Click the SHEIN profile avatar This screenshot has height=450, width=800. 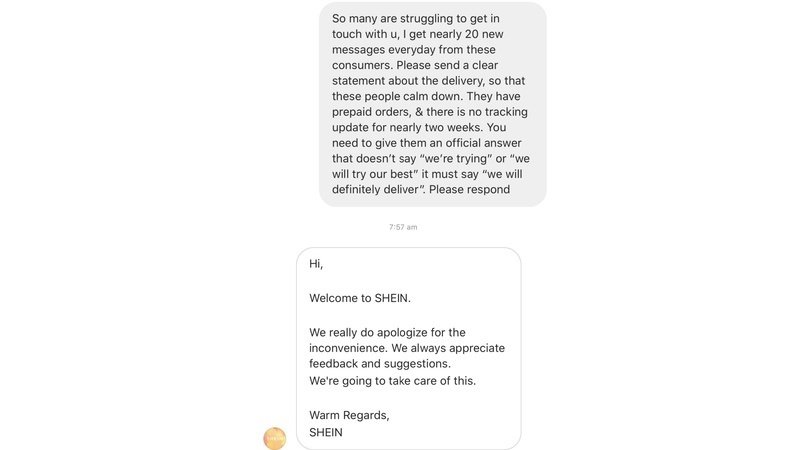[x=274, y=437]
